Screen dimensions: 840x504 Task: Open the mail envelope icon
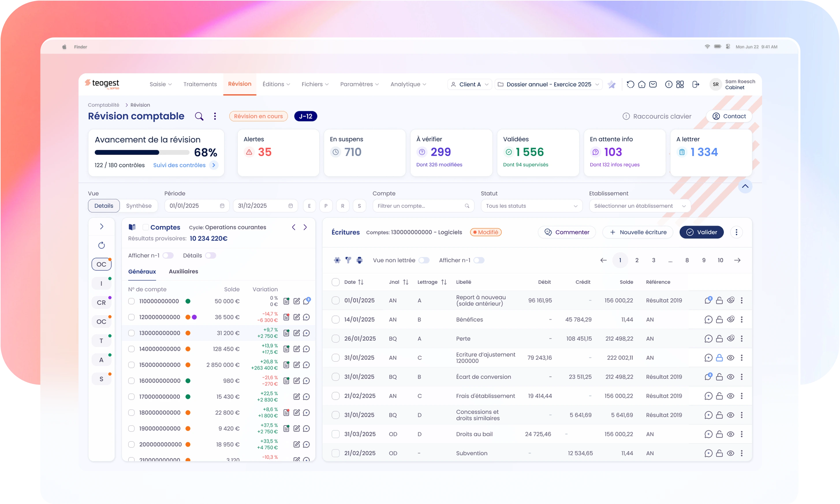[653, 84]
